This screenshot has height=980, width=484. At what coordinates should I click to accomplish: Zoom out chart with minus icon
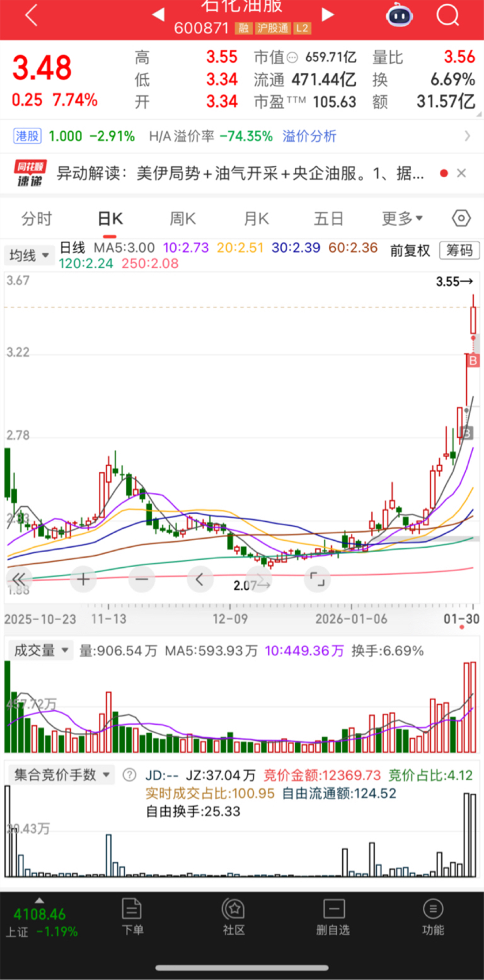tap(142, 578)
